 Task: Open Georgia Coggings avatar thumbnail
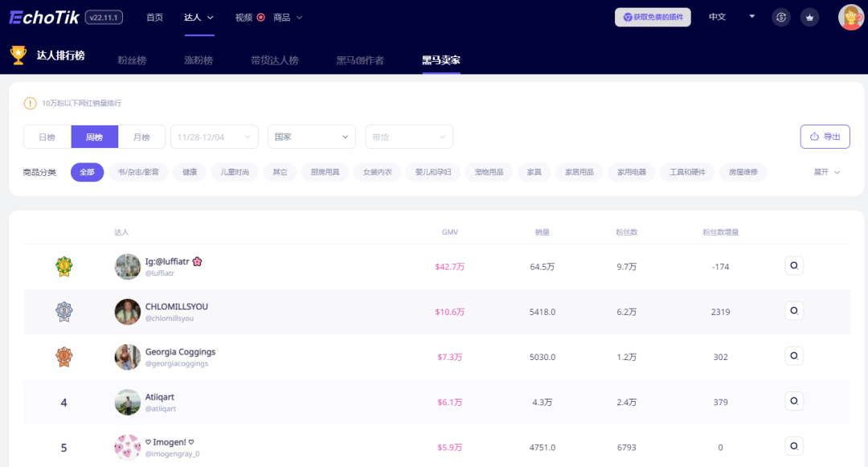click(127, 357)
